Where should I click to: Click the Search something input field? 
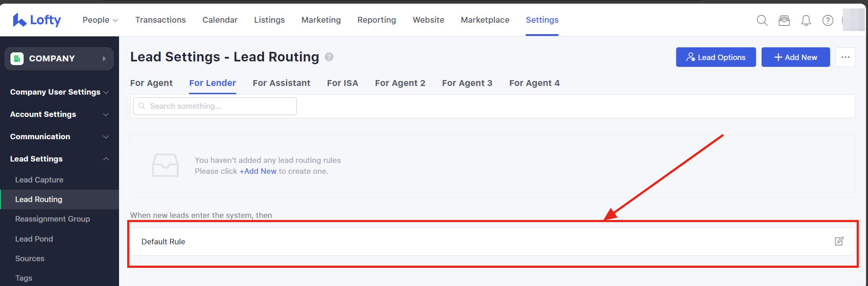[215, 106]
